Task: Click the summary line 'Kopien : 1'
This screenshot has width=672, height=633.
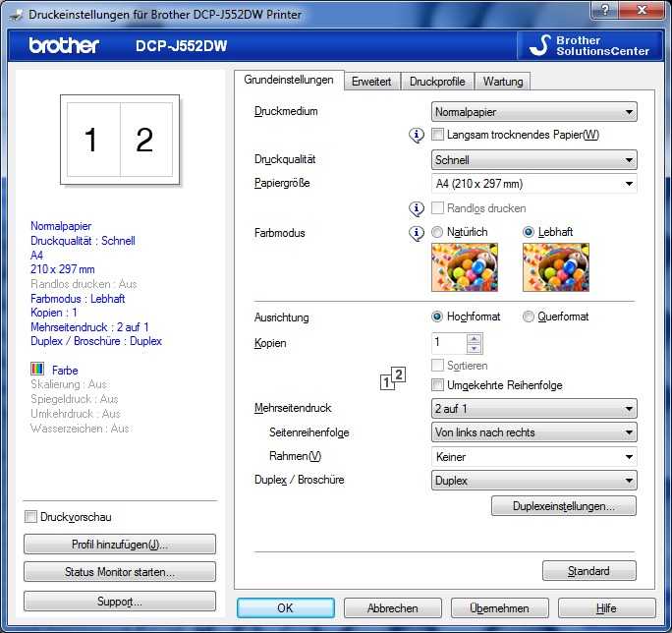Action: pos(54,313)
